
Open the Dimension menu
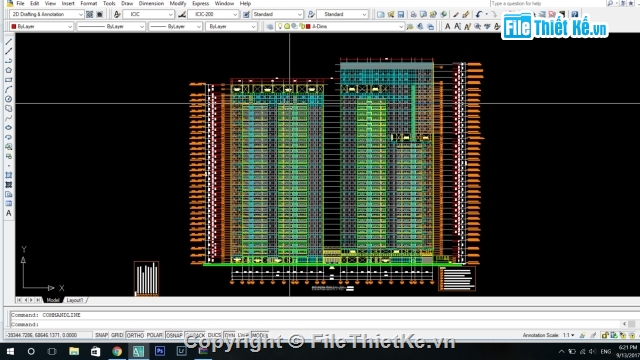(x=151, y=3)
